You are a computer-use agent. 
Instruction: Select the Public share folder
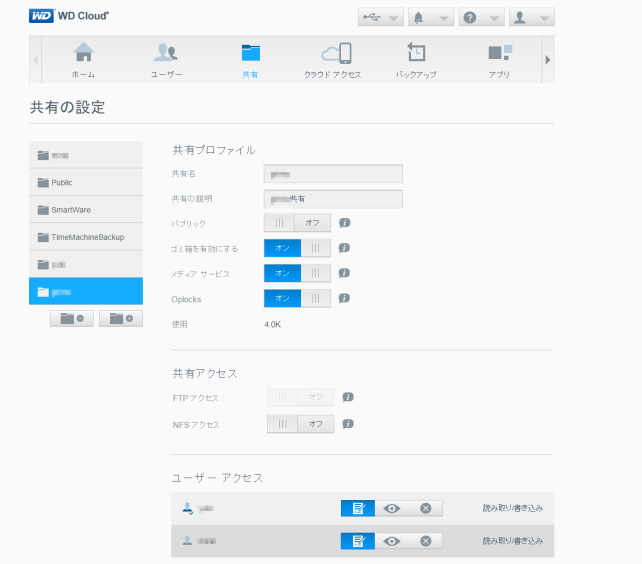pos(86,182)
